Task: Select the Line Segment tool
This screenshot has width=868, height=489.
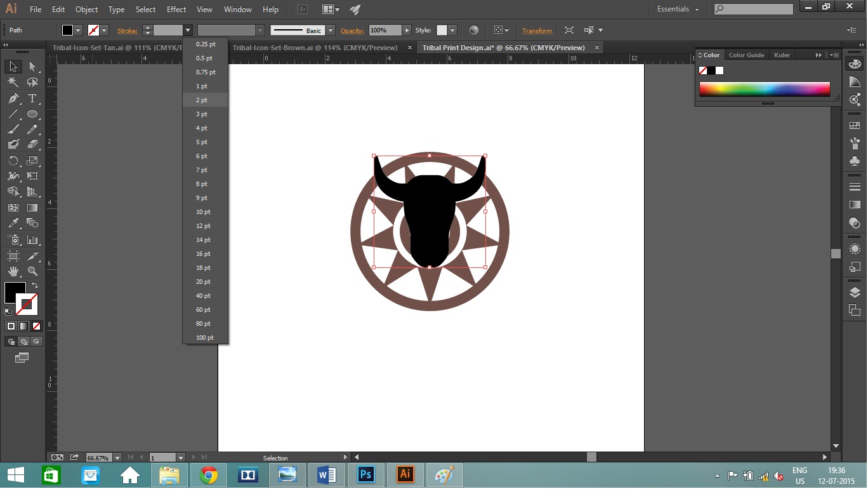Action: pos(13,114)
